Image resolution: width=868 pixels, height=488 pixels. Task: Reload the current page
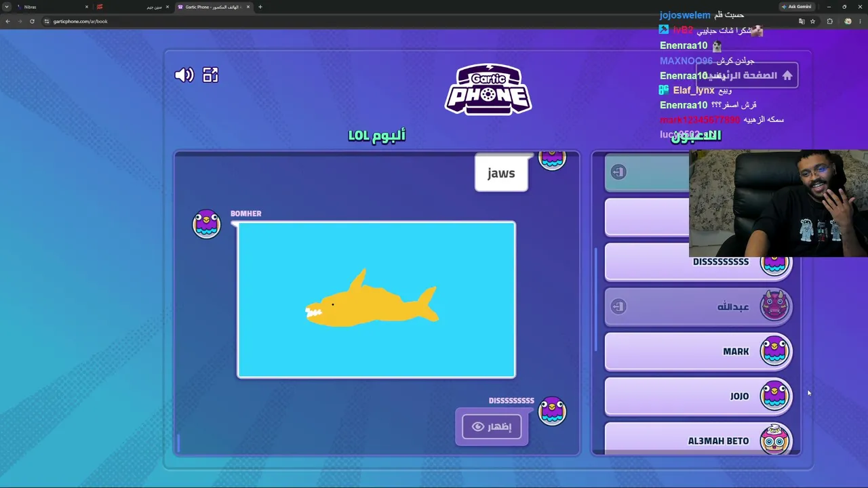tap(32, 21)
